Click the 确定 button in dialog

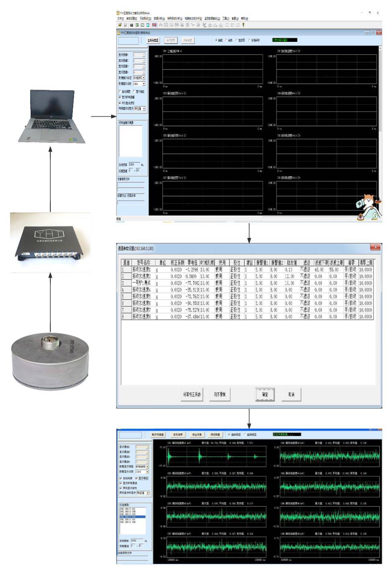tap(265, 394)
